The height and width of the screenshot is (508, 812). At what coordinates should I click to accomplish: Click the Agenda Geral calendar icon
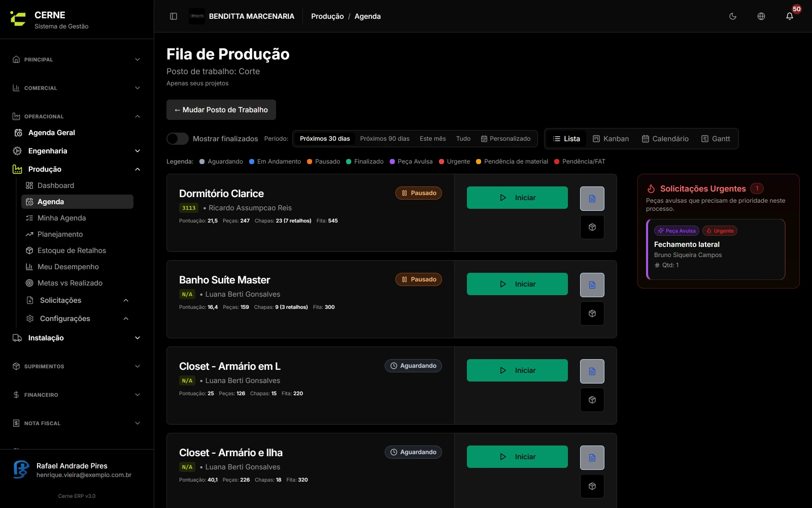[18, 133]
